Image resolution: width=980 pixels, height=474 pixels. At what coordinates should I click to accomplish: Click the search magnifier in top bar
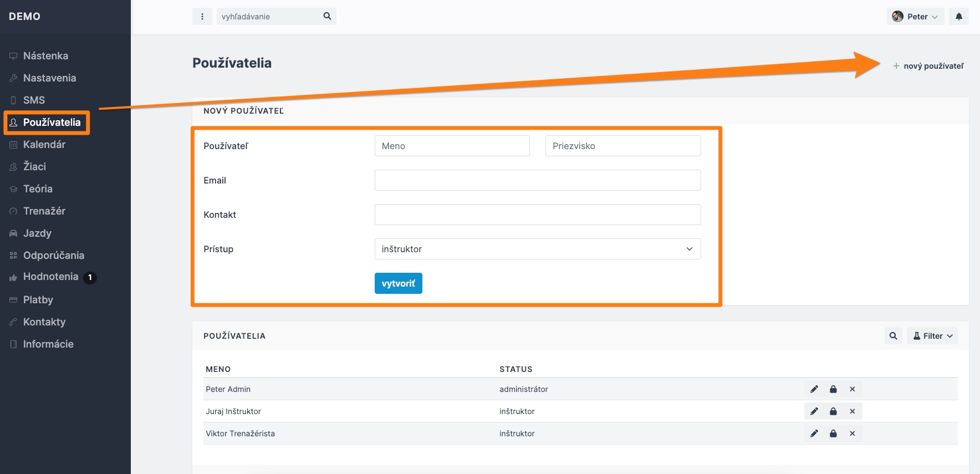[x=327, y=17]
